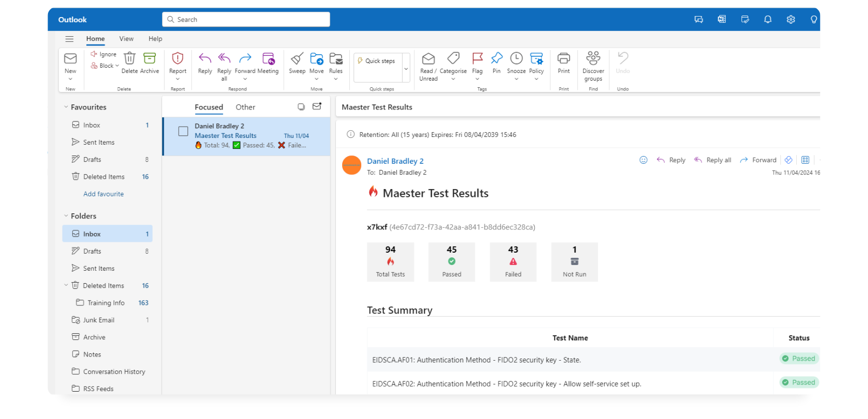This screenshot has width=868, height=419.
Task: Click the Add favourite link
Action: pos(104,194)
